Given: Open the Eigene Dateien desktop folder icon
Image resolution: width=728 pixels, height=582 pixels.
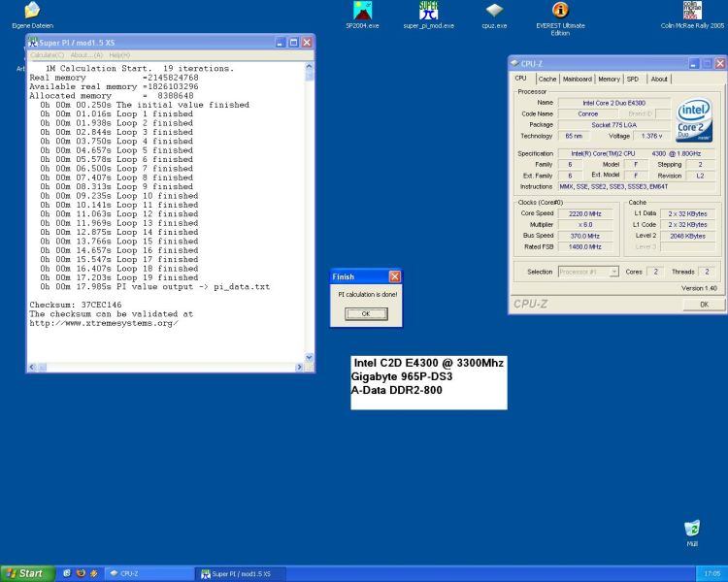Looking at the screenshot, I should [32, 11].
